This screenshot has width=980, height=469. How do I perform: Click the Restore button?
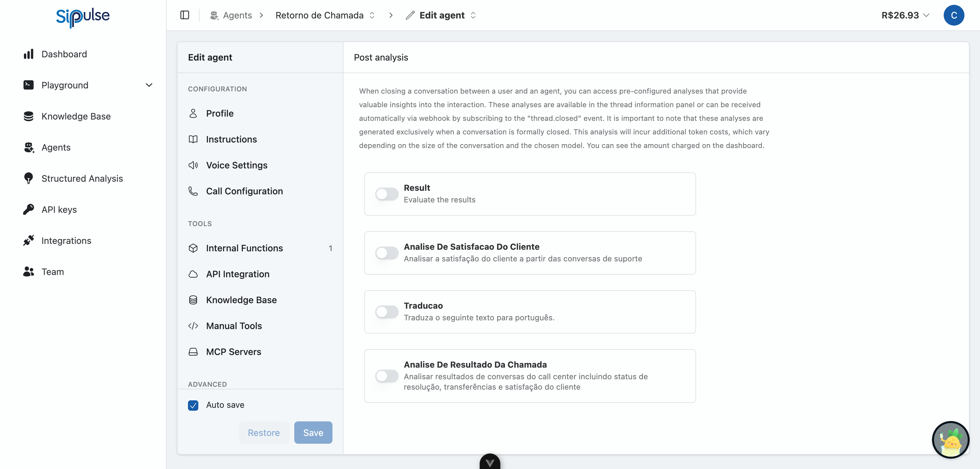point(263,432)
